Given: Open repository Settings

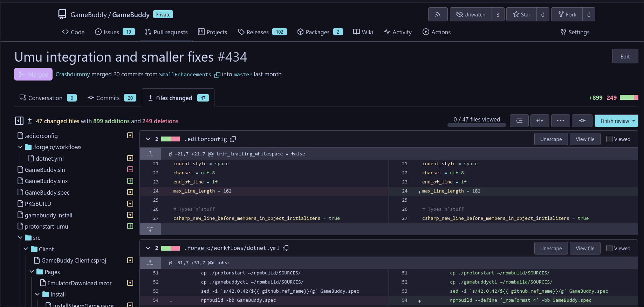Looking at the screenshot, I should point(575,32).
